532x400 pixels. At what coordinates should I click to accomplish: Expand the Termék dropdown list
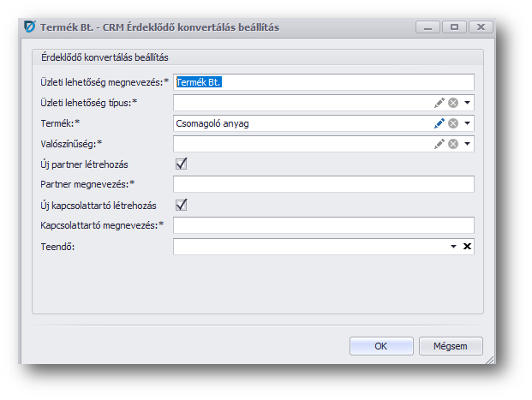(468, 123)
